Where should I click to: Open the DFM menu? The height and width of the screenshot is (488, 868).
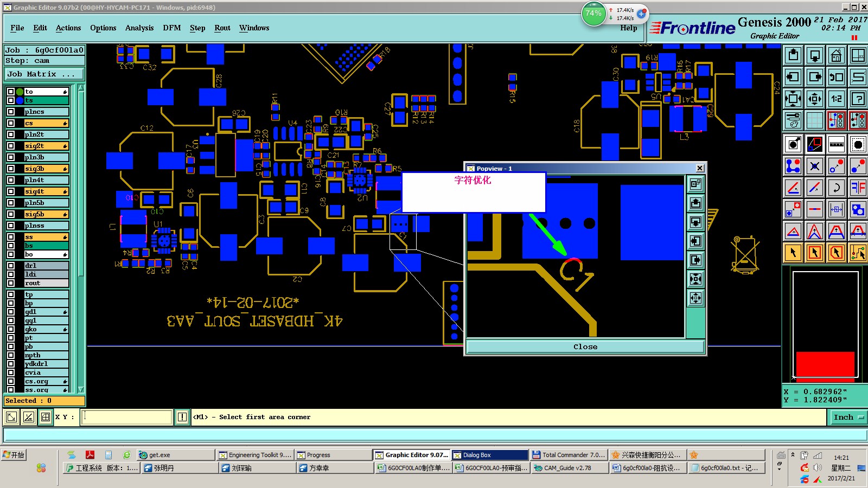(172, 28)
